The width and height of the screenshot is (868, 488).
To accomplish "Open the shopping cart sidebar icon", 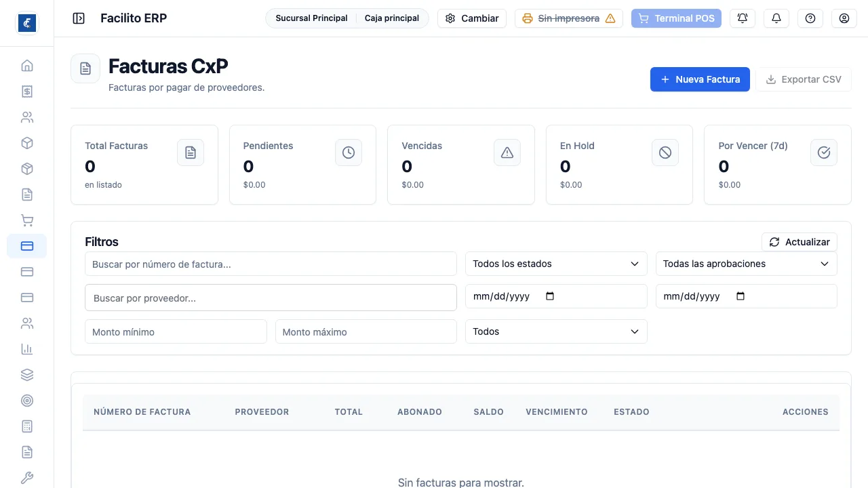I will pyautogui.click(x=27, y=220).
